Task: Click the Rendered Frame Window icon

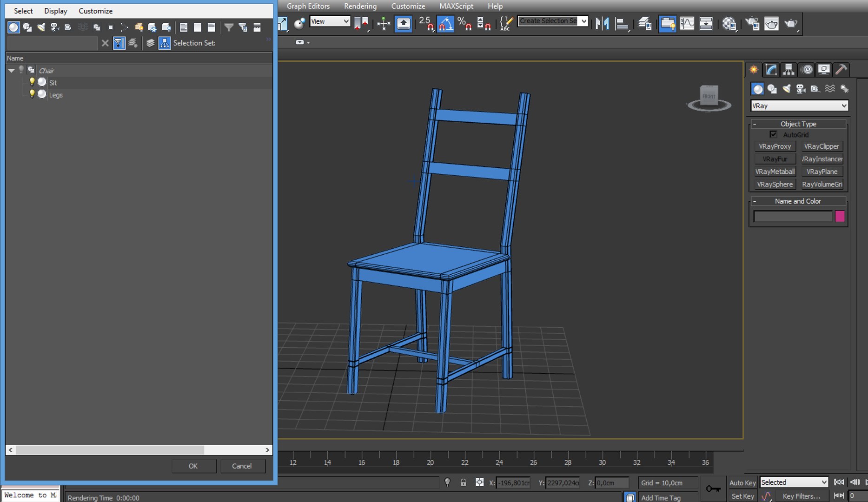Action: [x=771, y=23]
